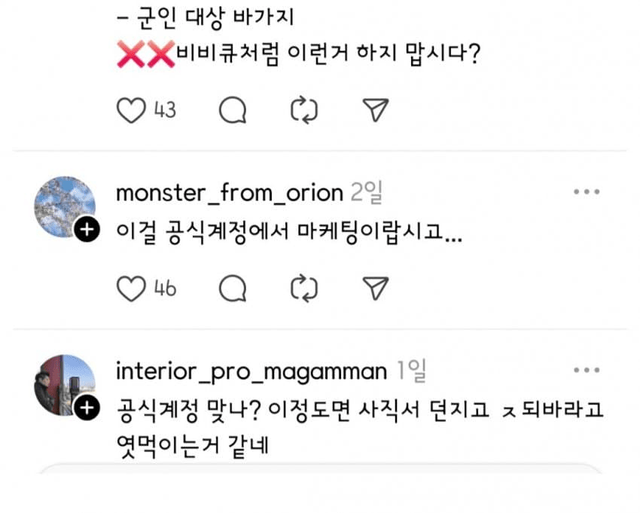The height and width of the screenshot is (513, 640).
Task: Follow interior_pro_magamman via plus badge
Action: [x=87, y=408]
